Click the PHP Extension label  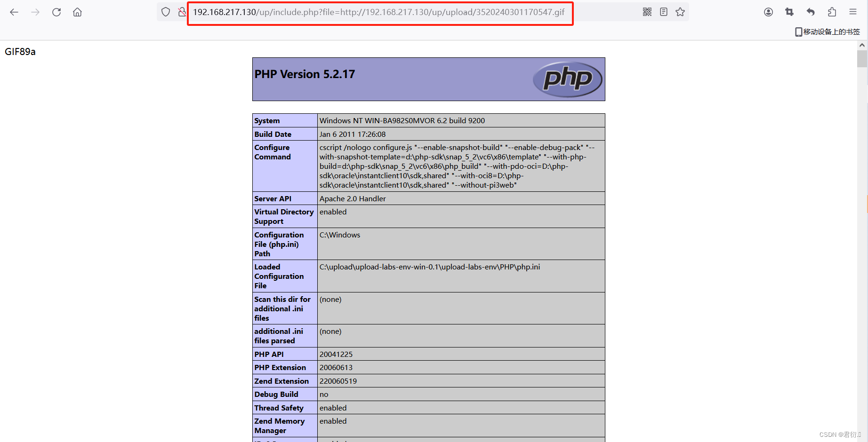pyautogui.click(x=280, y=368)
